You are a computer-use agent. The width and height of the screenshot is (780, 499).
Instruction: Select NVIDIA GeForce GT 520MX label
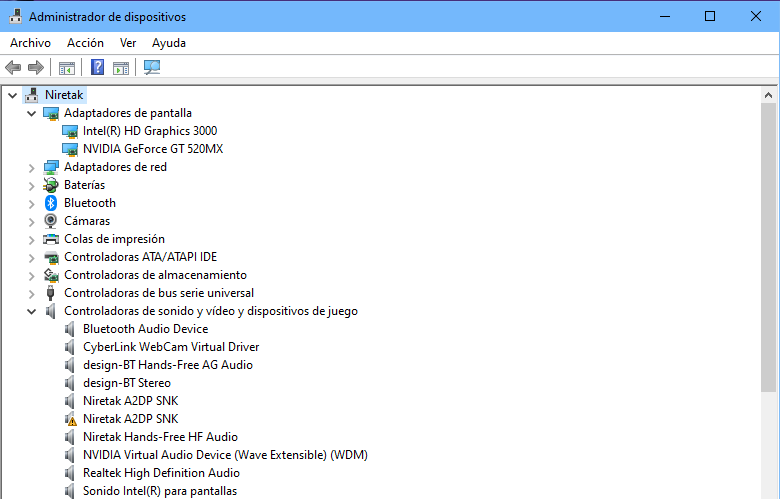pyautogui.click(x=153, y=149)
